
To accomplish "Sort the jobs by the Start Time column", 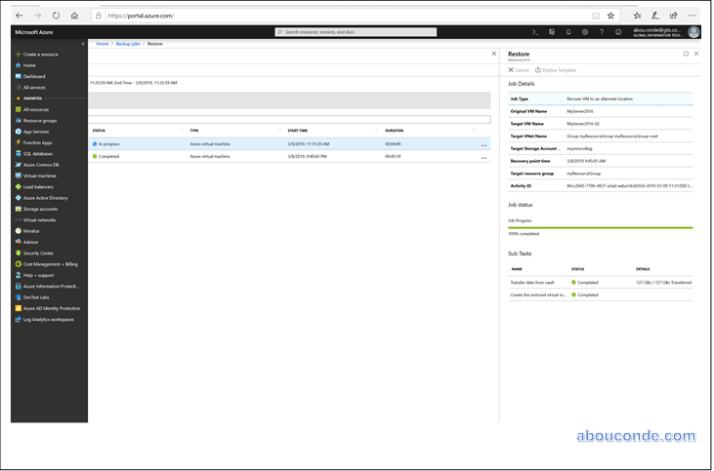I will 299,130.
